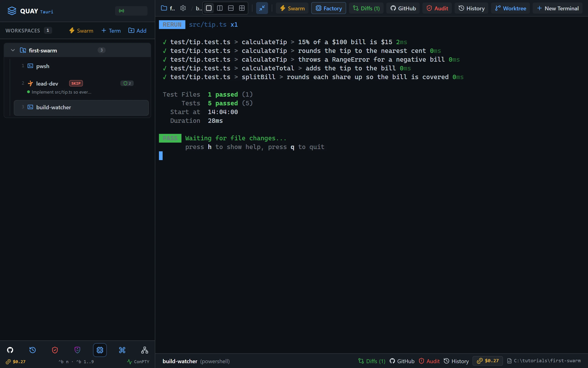This screenshot has width=588, height=368.
Task: Click the command key icon in sidebar bottom
Action: [122, 350]
